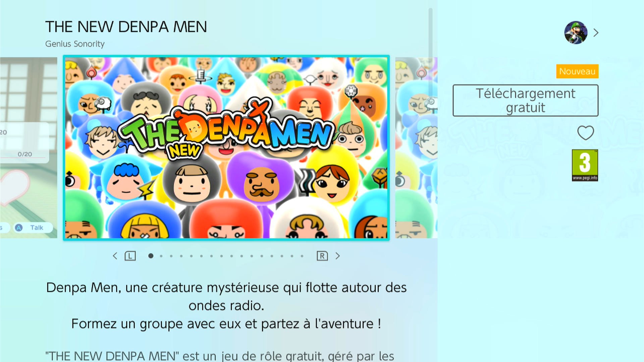The image size is (644, 362).
Task: Select the second carousel page dot
Action: (161, 256)
